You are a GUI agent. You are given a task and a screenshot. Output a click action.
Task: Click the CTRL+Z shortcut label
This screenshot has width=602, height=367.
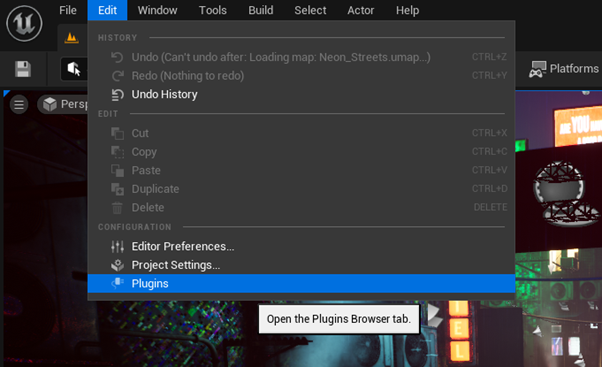click(x=489, y=57)
